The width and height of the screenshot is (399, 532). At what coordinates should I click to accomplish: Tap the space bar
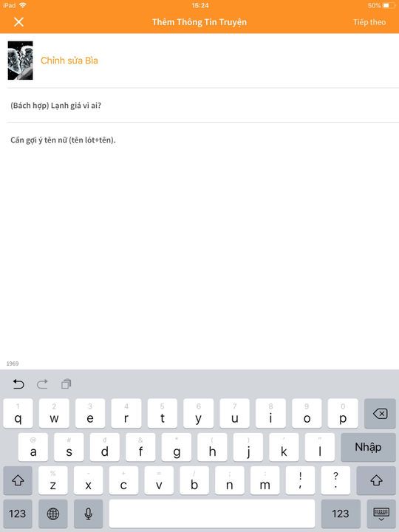[x=212, y=514]
